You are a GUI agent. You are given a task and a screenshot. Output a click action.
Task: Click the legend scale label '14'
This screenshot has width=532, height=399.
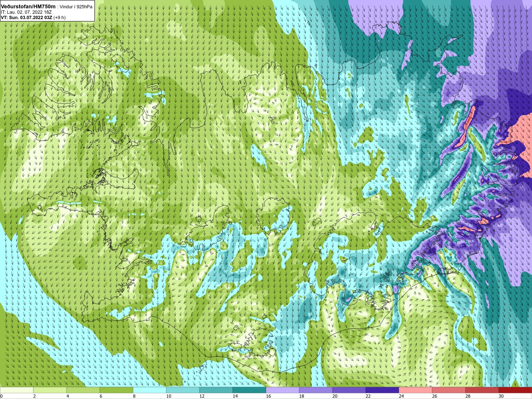tap(235, 396)
